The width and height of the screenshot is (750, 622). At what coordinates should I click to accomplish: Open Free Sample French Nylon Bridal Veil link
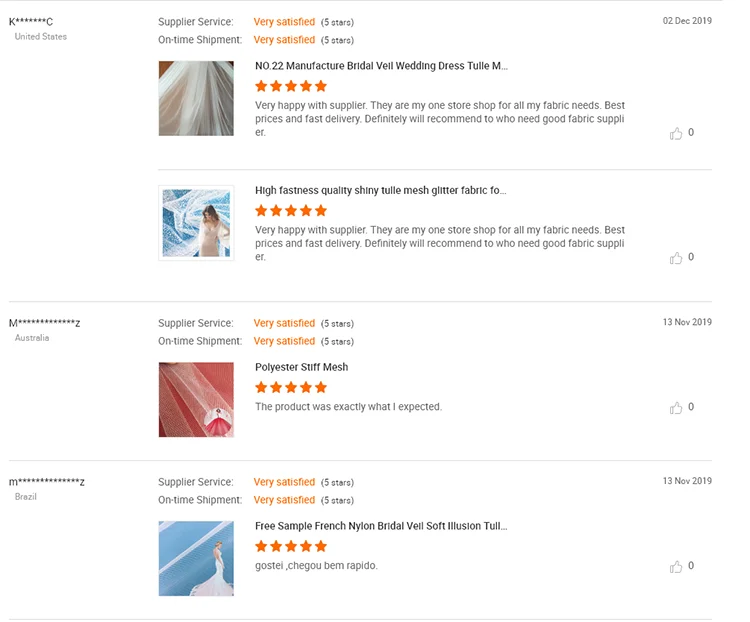pos(381,526)
